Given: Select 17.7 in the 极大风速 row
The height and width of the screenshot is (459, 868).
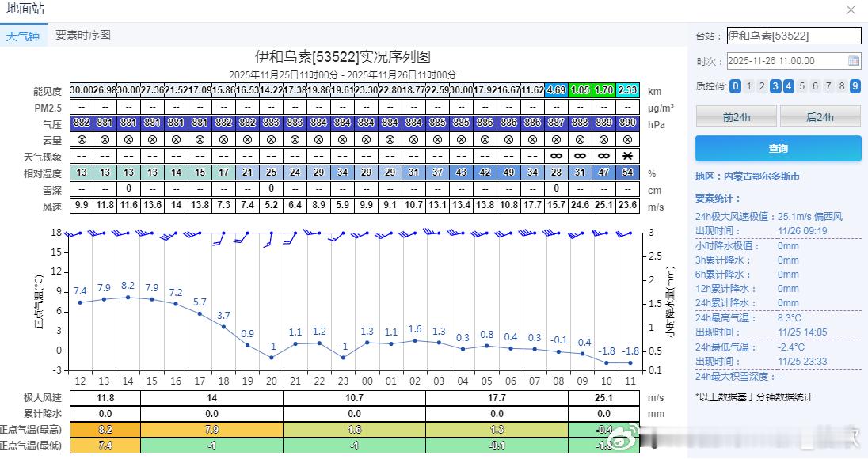Looking at the screenshot, I should tap(497, 398).
